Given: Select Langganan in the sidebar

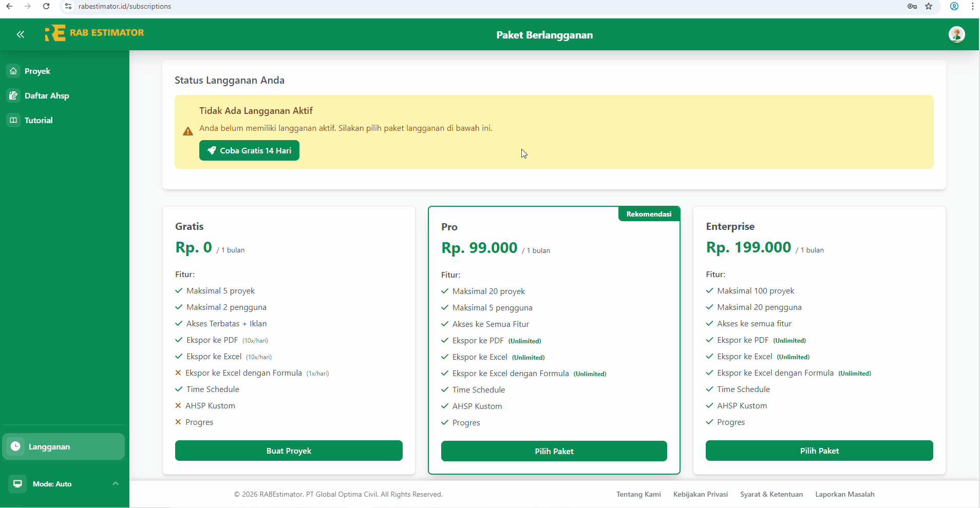Looking at the screenshot, I should click(49, 446).
